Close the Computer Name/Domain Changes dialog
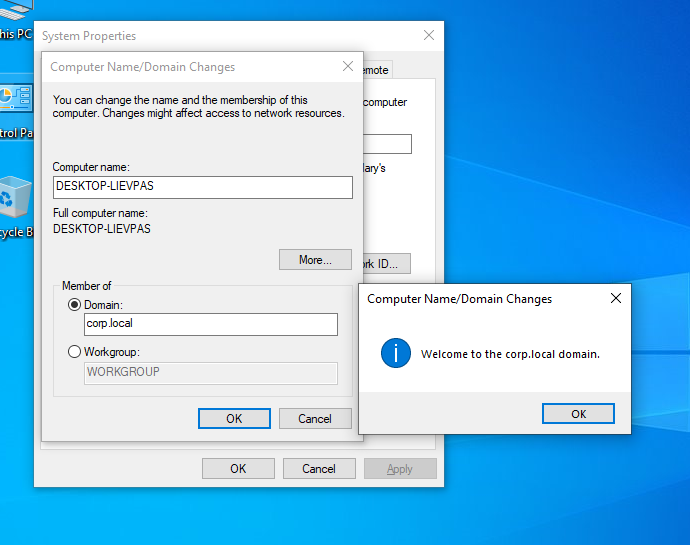 coord(348,66)
